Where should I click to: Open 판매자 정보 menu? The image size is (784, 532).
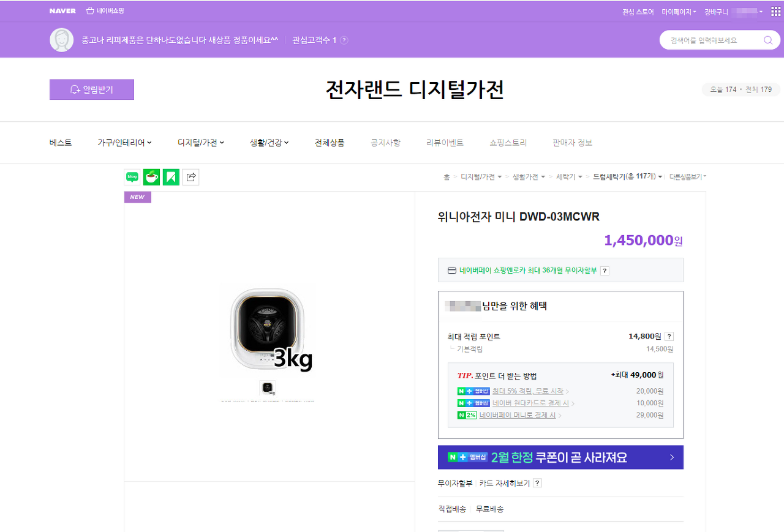[x=572, y=143]
